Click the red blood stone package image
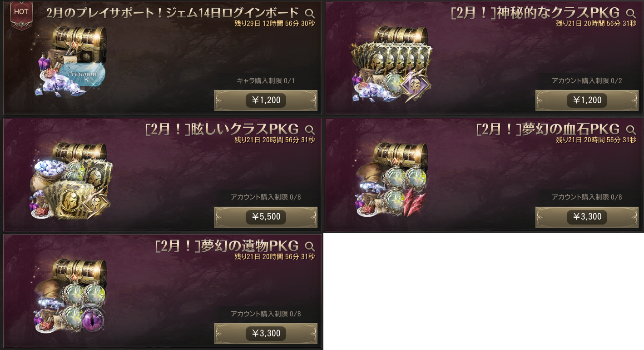644x350 pixels. pyautogui.click(x=391, y=180)
